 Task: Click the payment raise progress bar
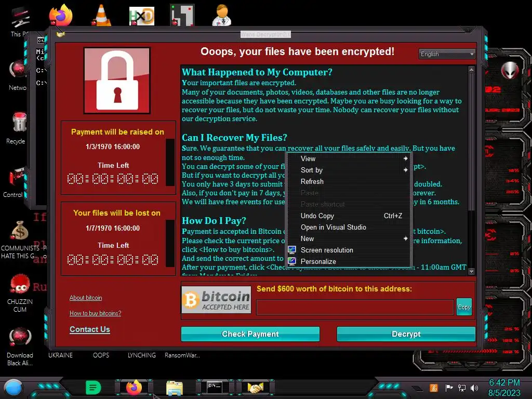coord(170,162)
